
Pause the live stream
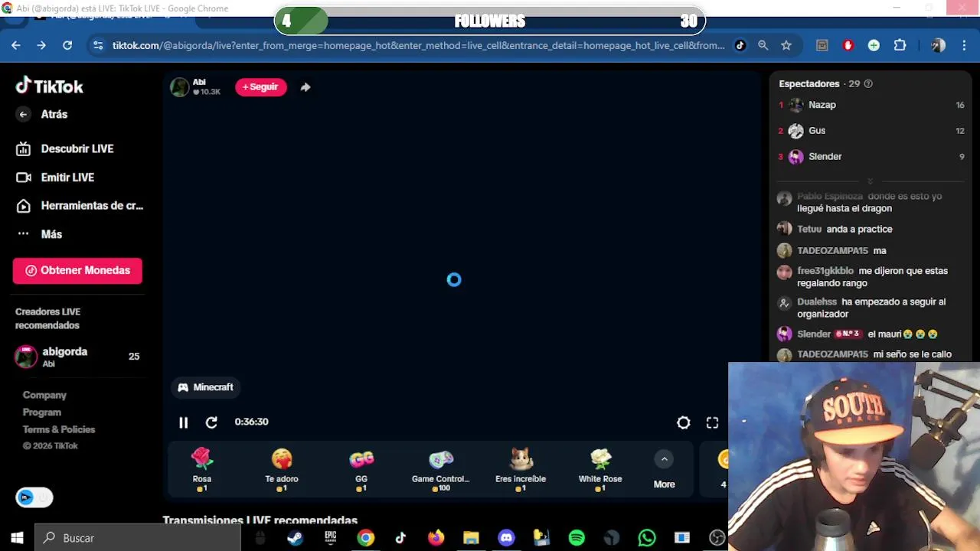pyautogui.click(x=184, y=422)
